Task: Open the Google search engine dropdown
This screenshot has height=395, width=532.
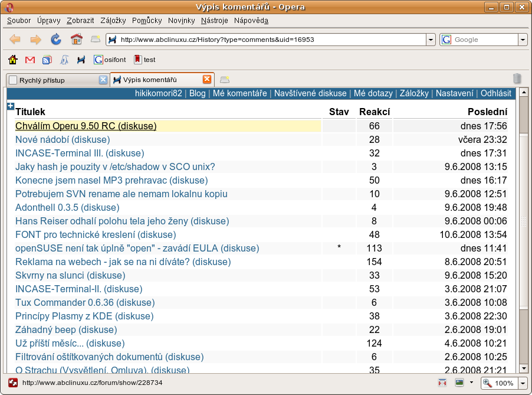Action: [x=522, y=40]
